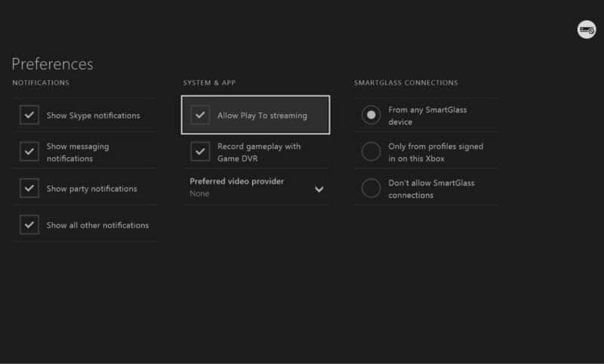
Task: Click the Preferences page title
Action: pyautogui.click(x=52, y=64)
